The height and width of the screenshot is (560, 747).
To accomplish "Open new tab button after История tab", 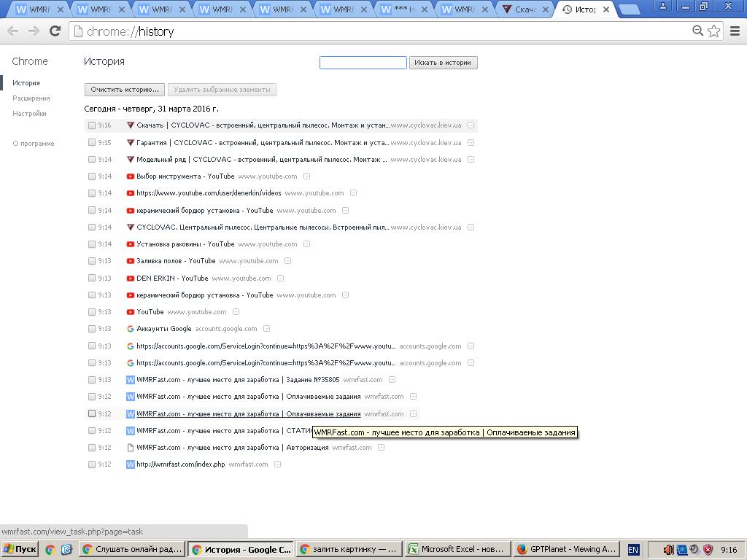I will pyautogui.click(x=630, y=9).
